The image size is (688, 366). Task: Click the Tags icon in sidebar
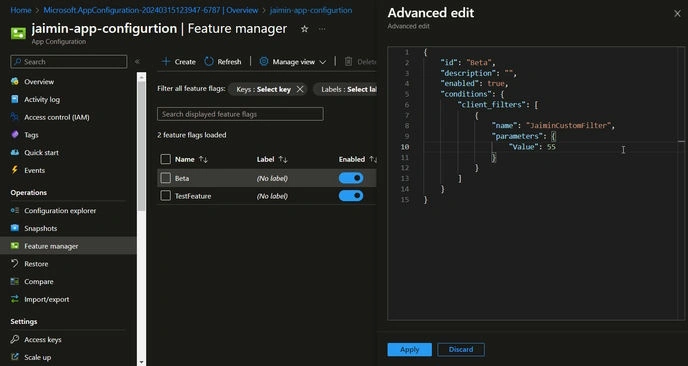15,135
